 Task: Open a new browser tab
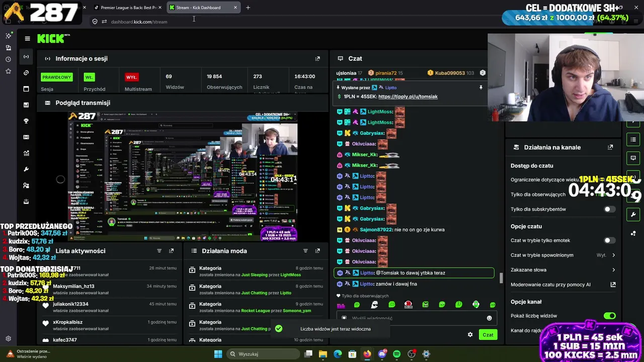(x=248, y=8)
